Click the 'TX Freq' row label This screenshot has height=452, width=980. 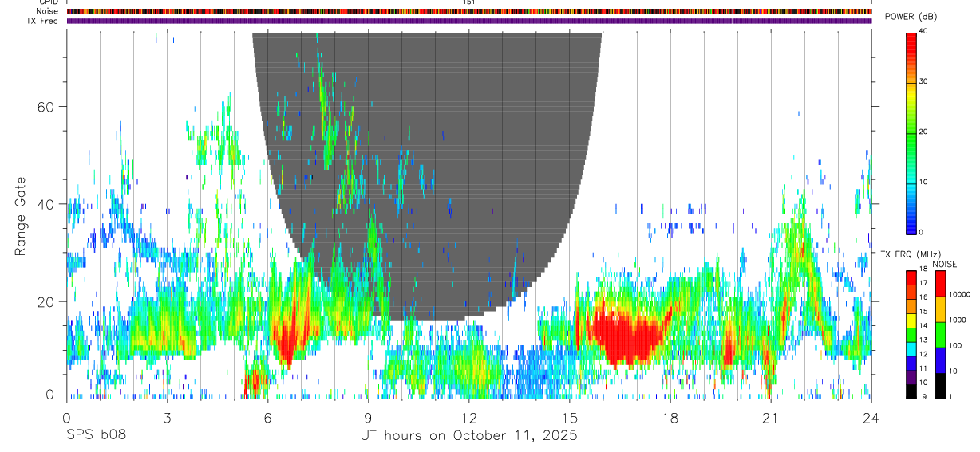(x=43, y=21)
